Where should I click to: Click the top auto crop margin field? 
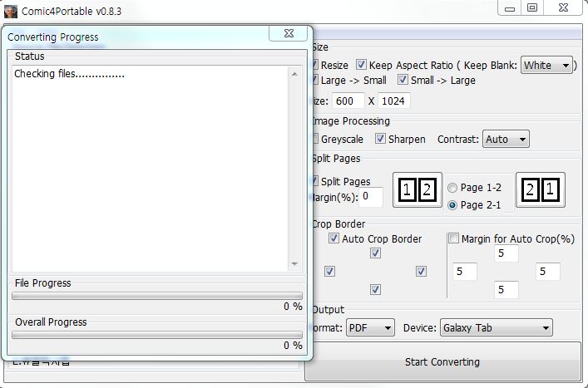pos(506,253)
